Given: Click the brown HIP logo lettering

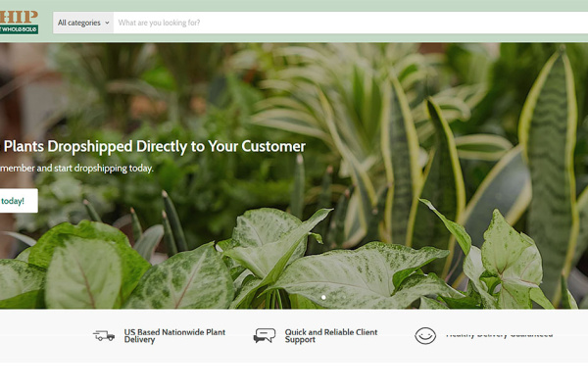Looking at the screenshot, I should pyautogui.click(x=19, y=18).
